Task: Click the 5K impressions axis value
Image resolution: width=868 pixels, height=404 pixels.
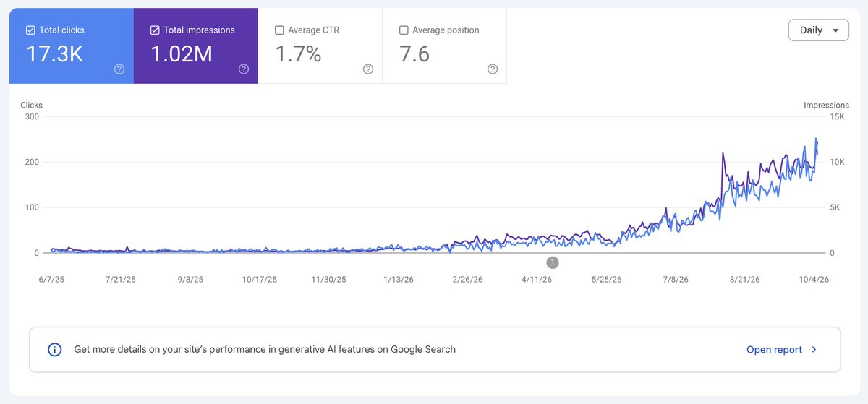Action: 835,207
